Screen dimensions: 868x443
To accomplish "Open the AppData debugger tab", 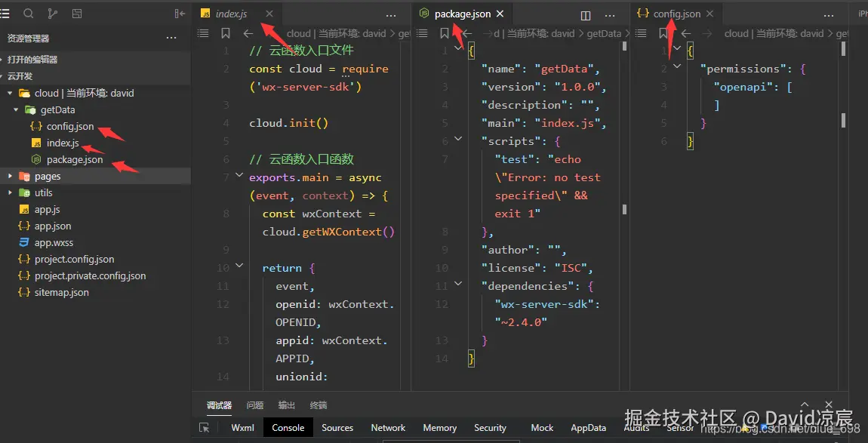I will coord(589,427).
